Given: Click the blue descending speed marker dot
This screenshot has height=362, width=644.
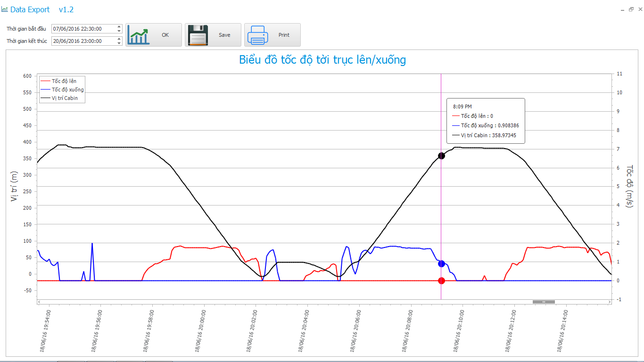Looking at the screenshot, I should click(441, 263).
